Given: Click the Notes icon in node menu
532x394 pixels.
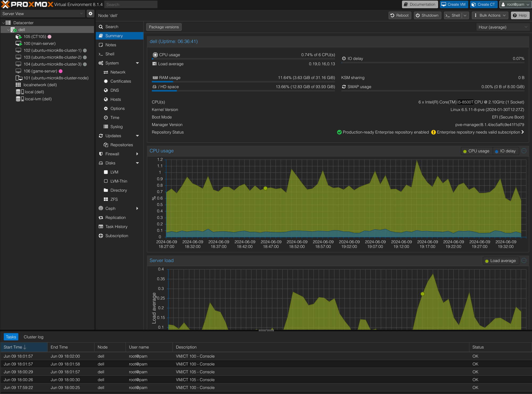Looking at the screenshot, I should [101, 45].
